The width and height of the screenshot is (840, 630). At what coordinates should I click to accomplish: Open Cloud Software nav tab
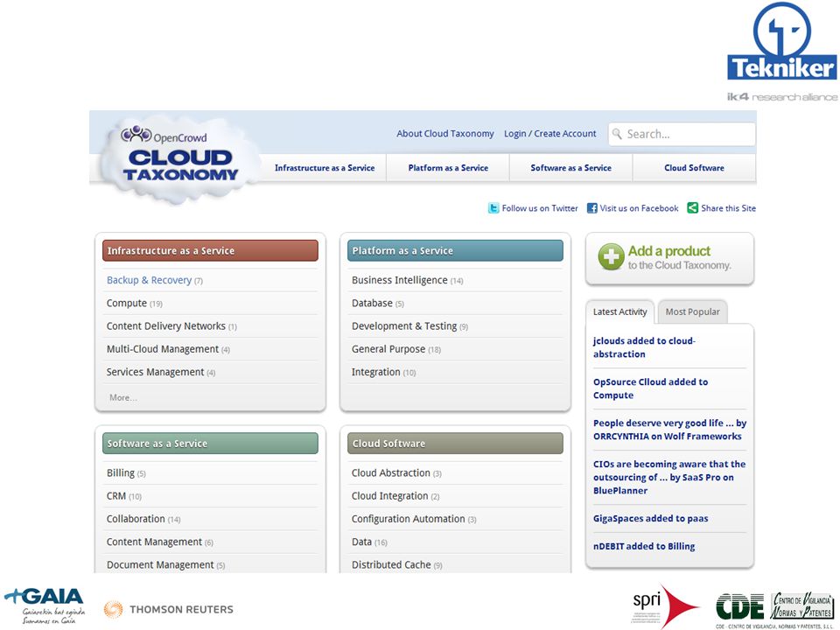pyautogui.click(x=694, y=168)
